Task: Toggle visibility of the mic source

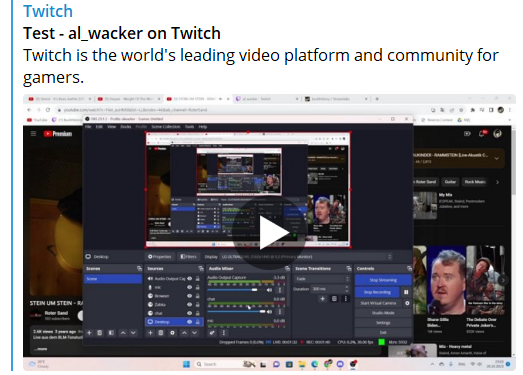Action: click(189, 287)
